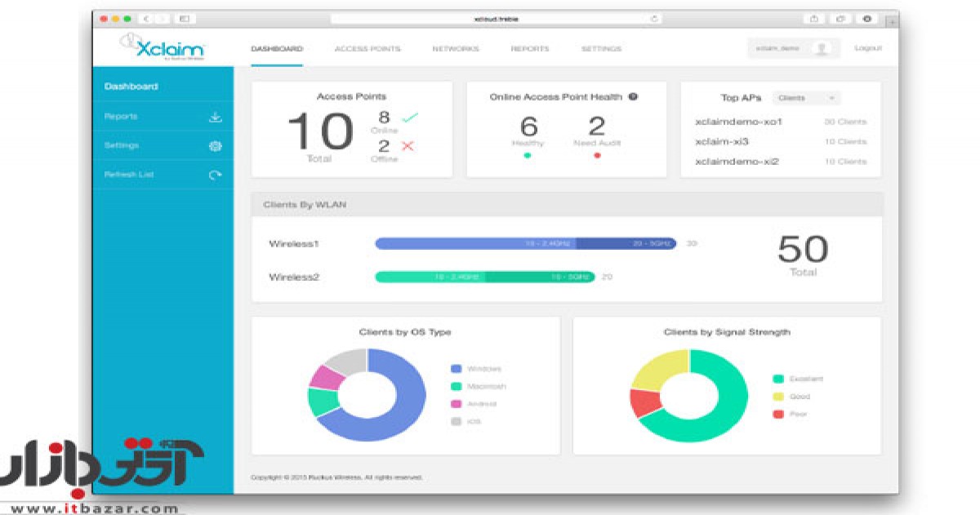The image size is (980, 515).
Task: Click Refresh List in the sidebar
Action: pos(129,175)
